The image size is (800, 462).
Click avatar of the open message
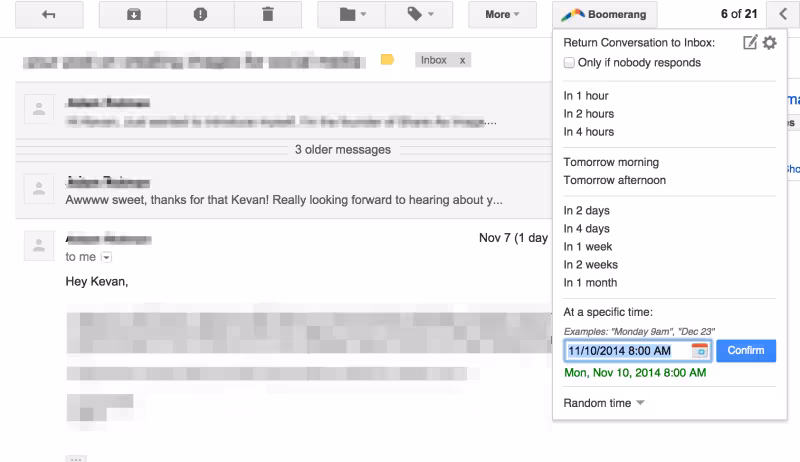pyautogui.click(x=39, y=246)
